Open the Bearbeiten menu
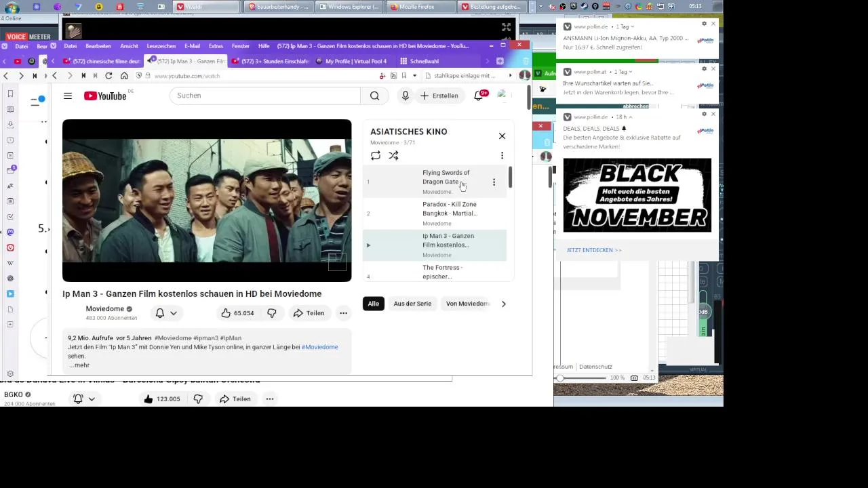868x488 pixels. click(98, 46)
